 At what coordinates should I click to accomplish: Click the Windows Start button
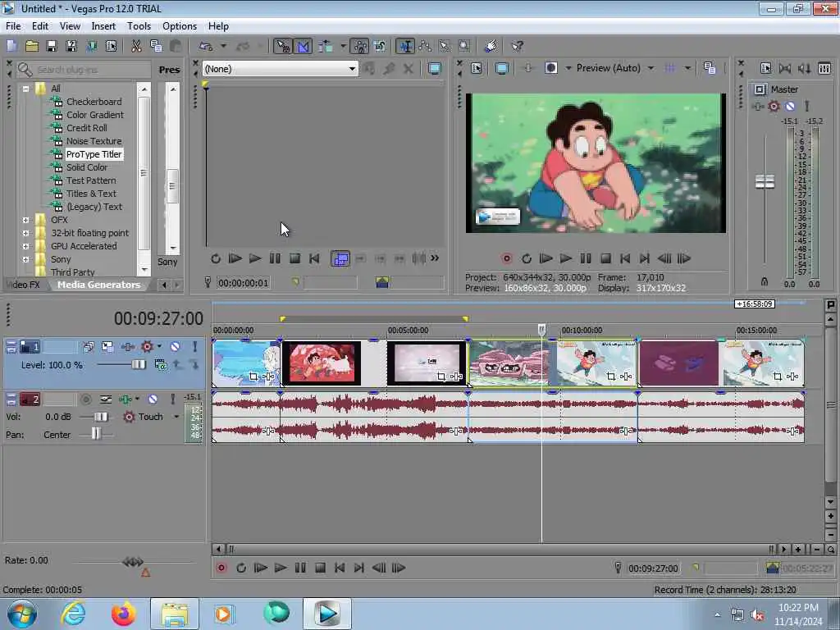[x=21, y=614]
